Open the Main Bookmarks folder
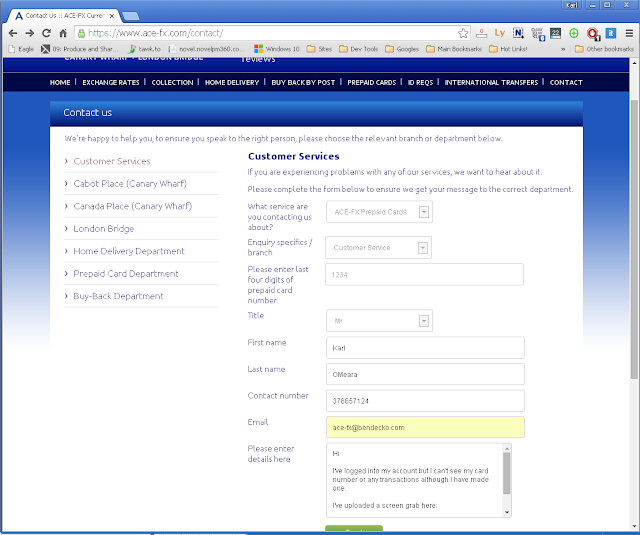This screenshot has height=535, width=640. point(454,49)
